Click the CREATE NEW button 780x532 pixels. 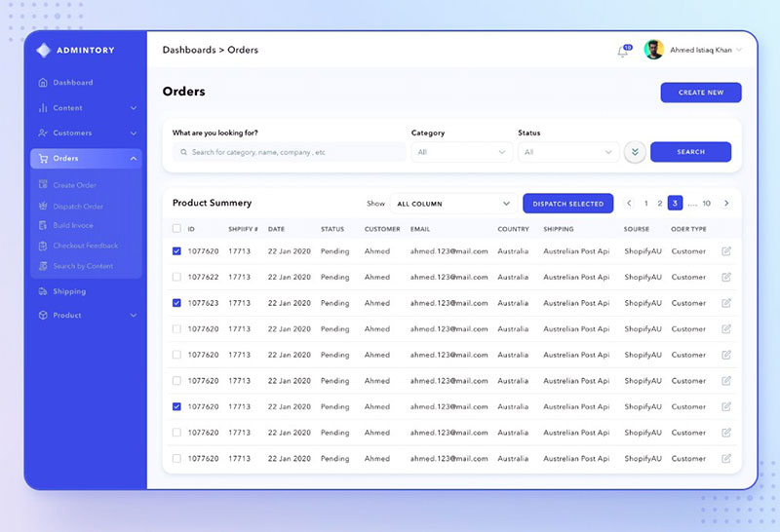pyautogui.click(x=700, y=93)
